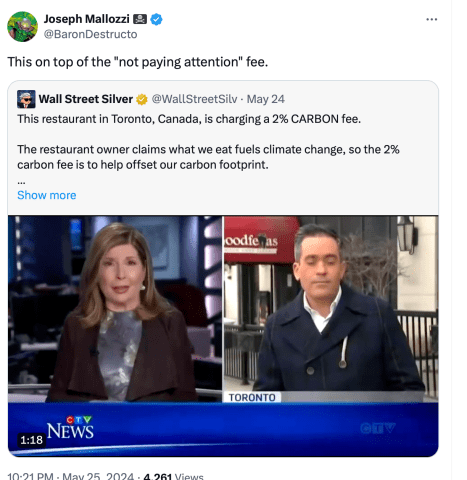The width and height of the screenshot is (467, 480).
Task: Click the 1:18 video duration badge
Action: (x=31, y=440)
